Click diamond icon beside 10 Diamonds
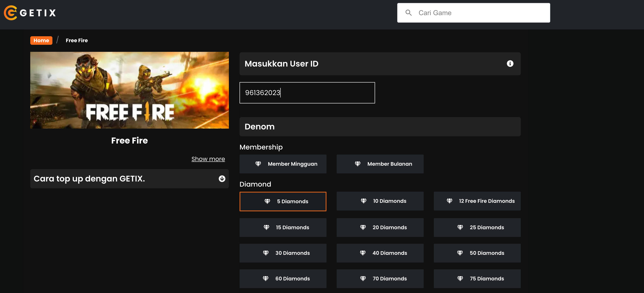644x293 pixels. [364, 201]
